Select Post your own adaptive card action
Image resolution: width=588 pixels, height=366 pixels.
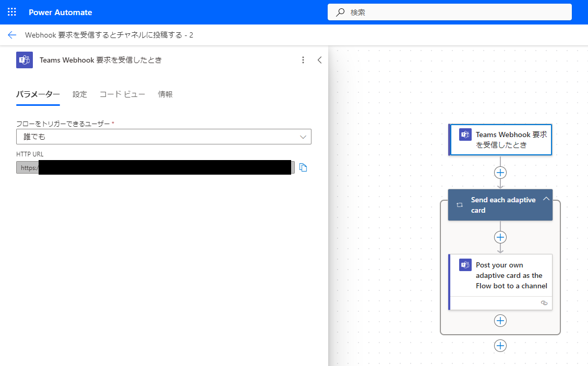[x=500, y=282]
